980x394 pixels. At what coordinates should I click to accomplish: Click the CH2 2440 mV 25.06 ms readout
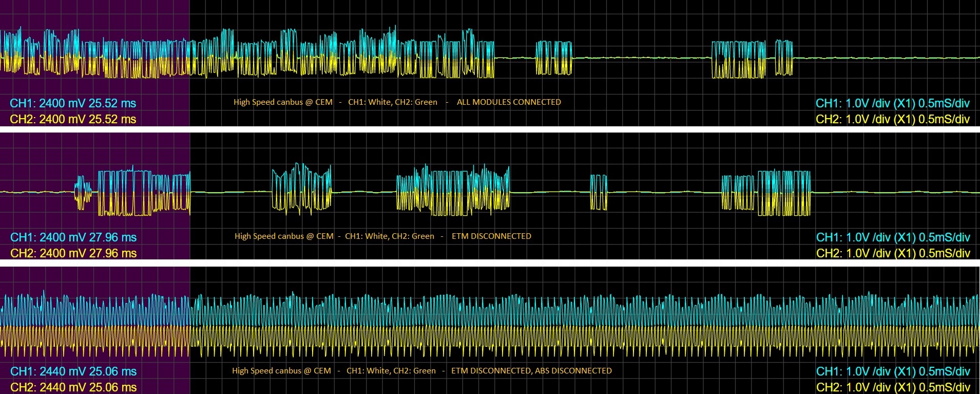(73, 387)
